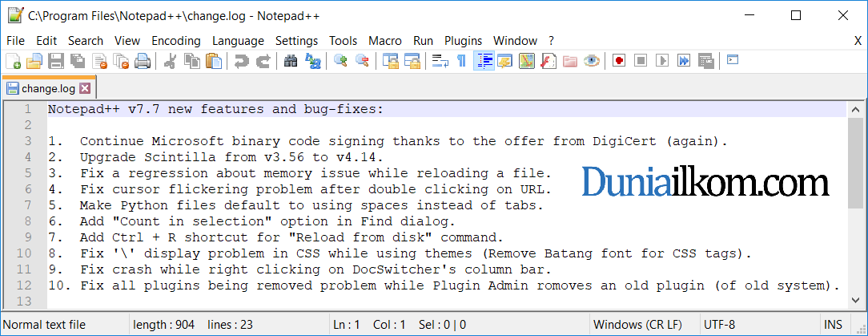Close the change.log tab with red X
868x336 pixels.
(x=85, y=88)
